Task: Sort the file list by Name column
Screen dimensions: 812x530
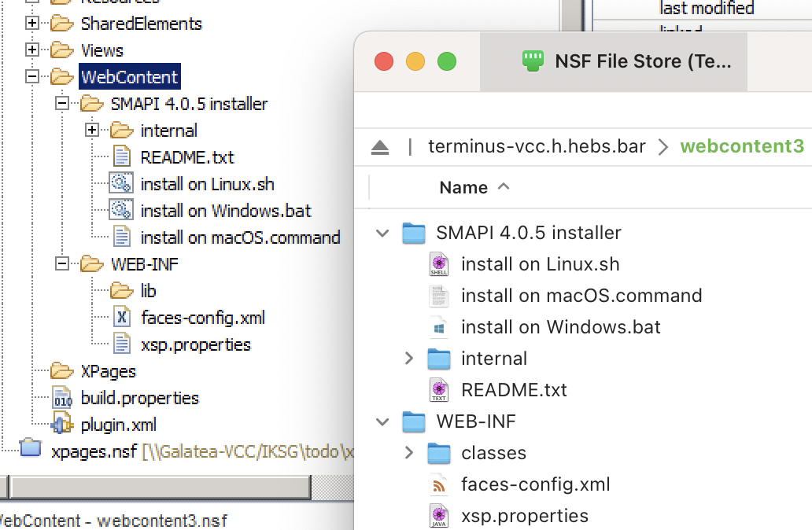Action: click(x=463, y=187)
